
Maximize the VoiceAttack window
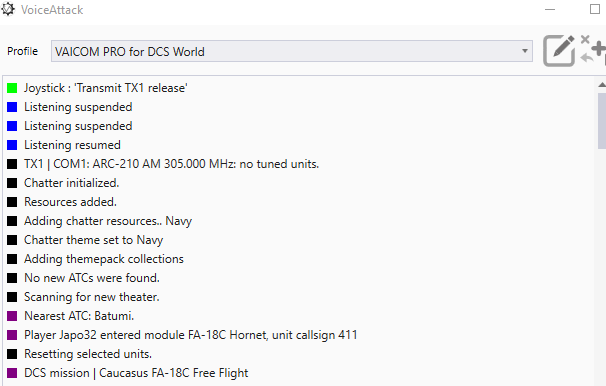click(595, 9)
